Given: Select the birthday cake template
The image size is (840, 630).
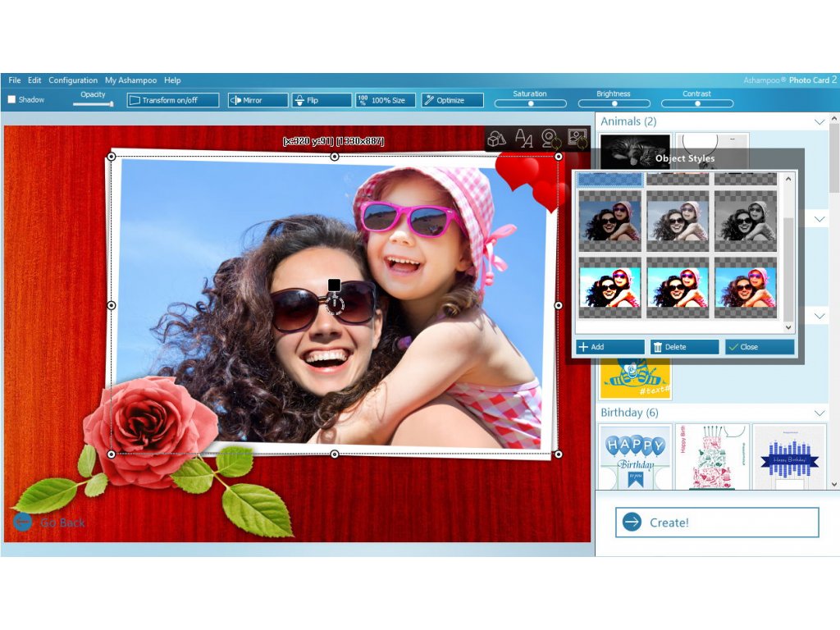Looking at the screenshot, I should (x=713, y=457).
